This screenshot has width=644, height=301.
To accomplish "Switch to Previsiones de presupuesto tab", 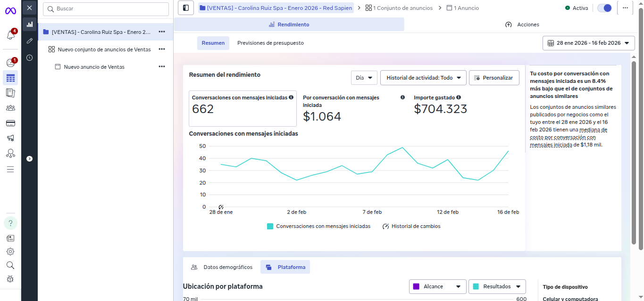I will [270, 43].
